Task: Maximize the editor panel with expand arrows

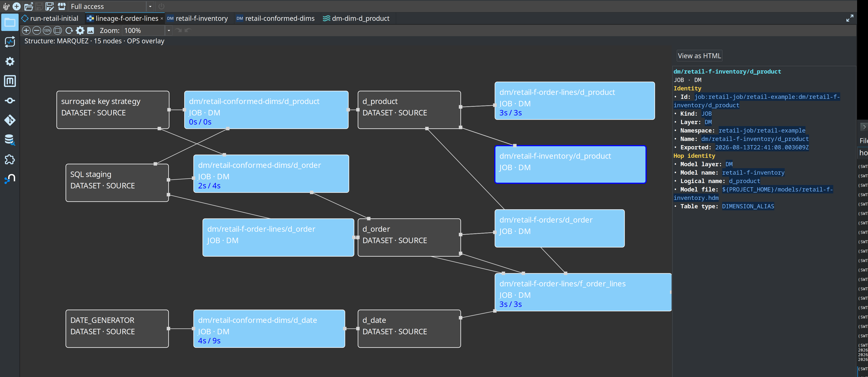Action: point(850,18)
